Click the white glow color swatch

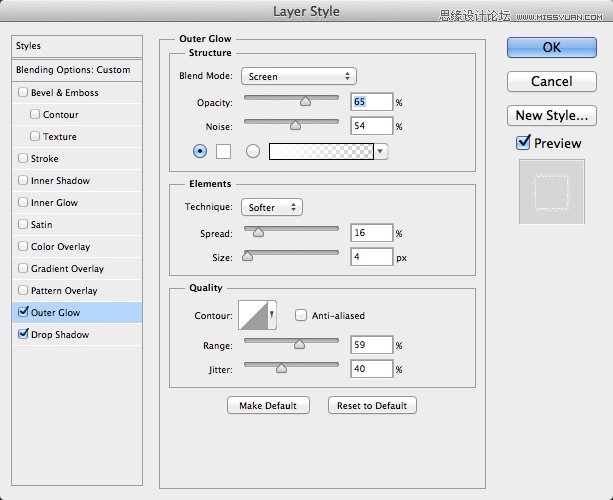[225, 151]
